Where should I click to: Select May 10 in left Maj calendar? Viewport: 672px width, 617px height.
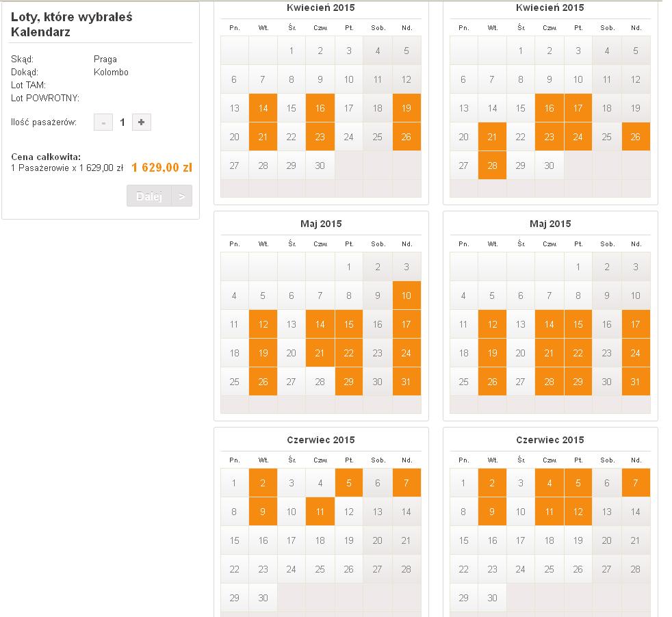(x=406, y=296)
